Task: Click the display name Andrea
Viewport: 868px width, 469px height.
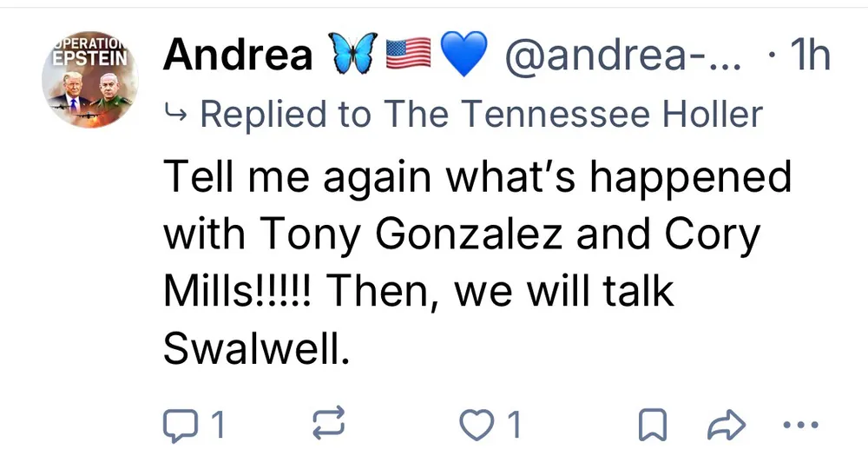Action: click(238, 56)
